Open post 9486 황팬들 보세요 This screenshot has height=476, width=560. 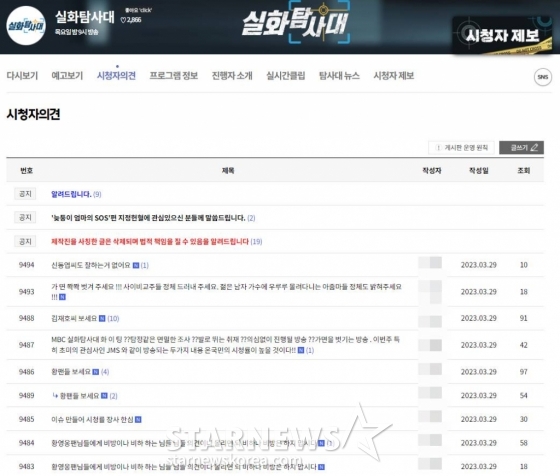coord(71,372)
